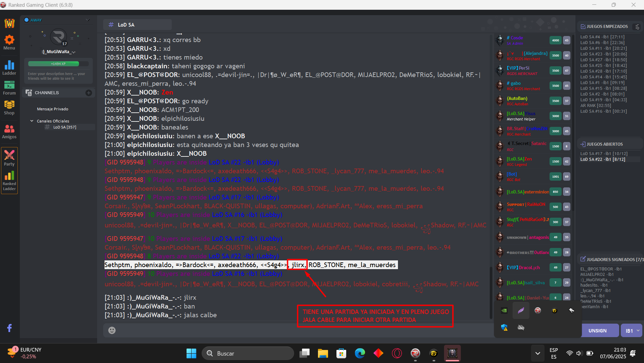Open File Explorer from taskbar
This screenshot has height=363, width=644.
[x=323, y=353]
